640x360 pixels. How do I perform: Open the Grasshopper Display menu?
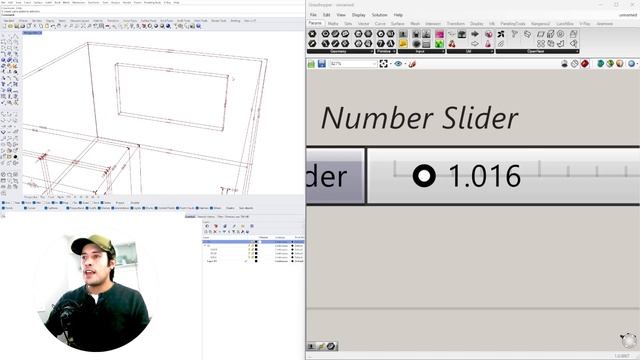coord(358,15)
